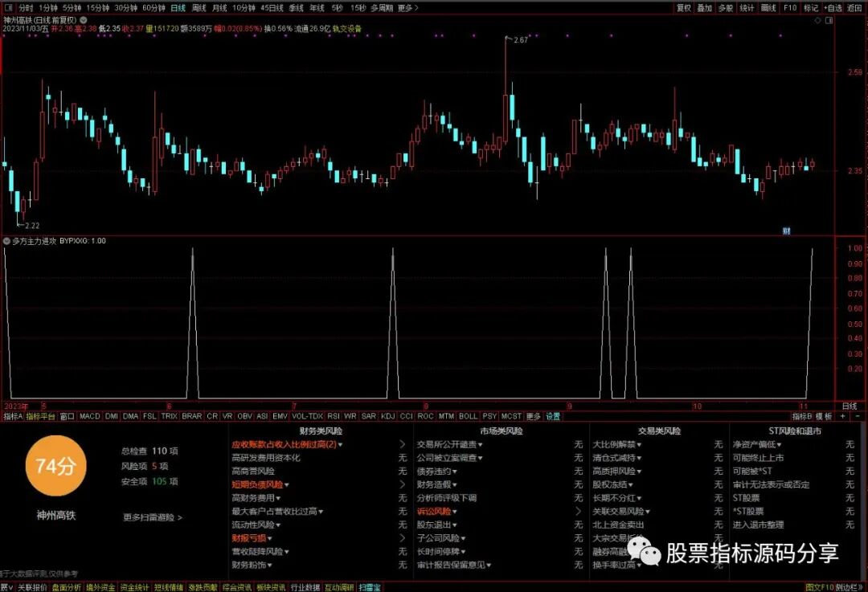Click the 叠加 toolbar button
The width and height of the screenshot is (868, 592).
pyautogui.click(x=705, y=8)
